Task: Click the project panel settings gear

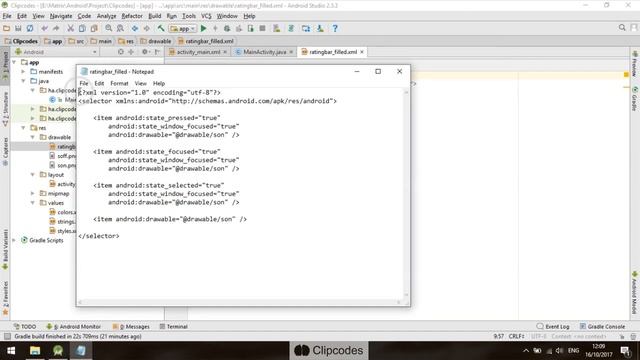Action: 145,52
